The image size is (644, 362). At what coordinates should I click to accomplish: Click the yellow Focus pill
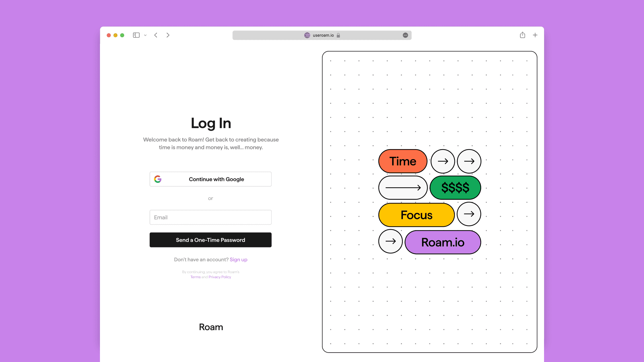coord(416,215)
